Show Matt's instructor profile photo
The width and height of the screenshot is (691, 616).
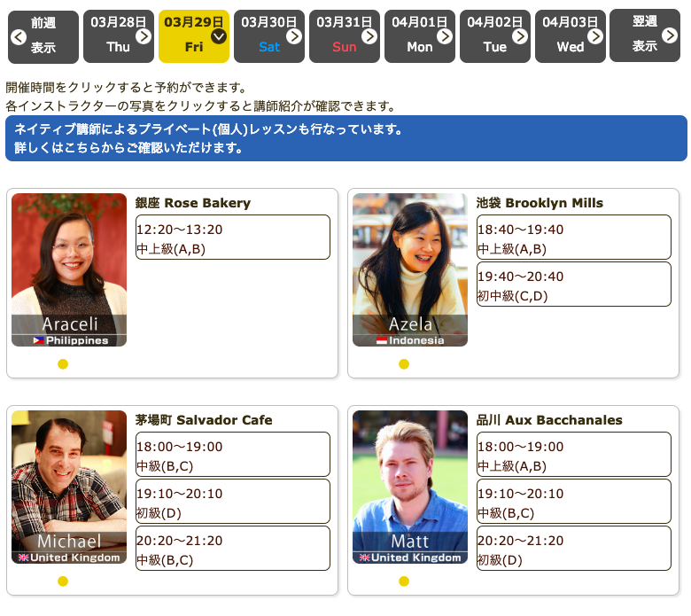coord(409,487)
